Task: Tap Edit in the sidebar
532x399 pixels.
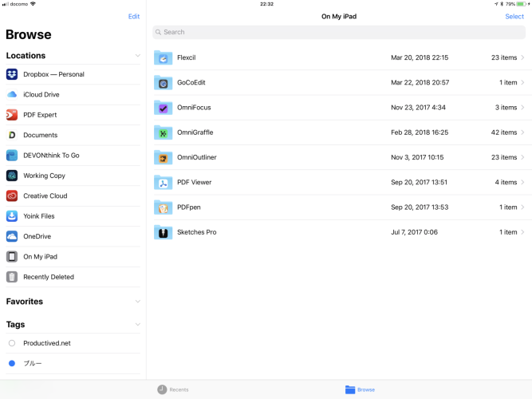Action: pyautogui.click(x=133, y=17)
